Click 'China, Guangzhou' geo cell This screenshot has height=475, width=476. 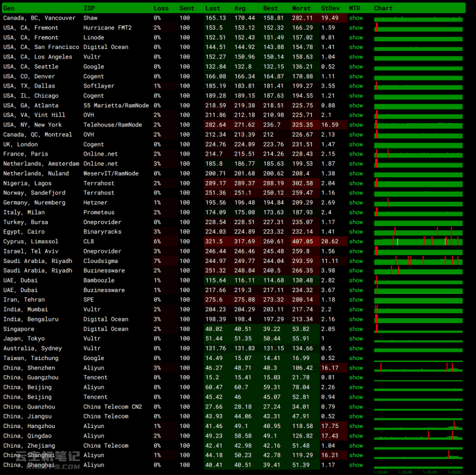30,377
